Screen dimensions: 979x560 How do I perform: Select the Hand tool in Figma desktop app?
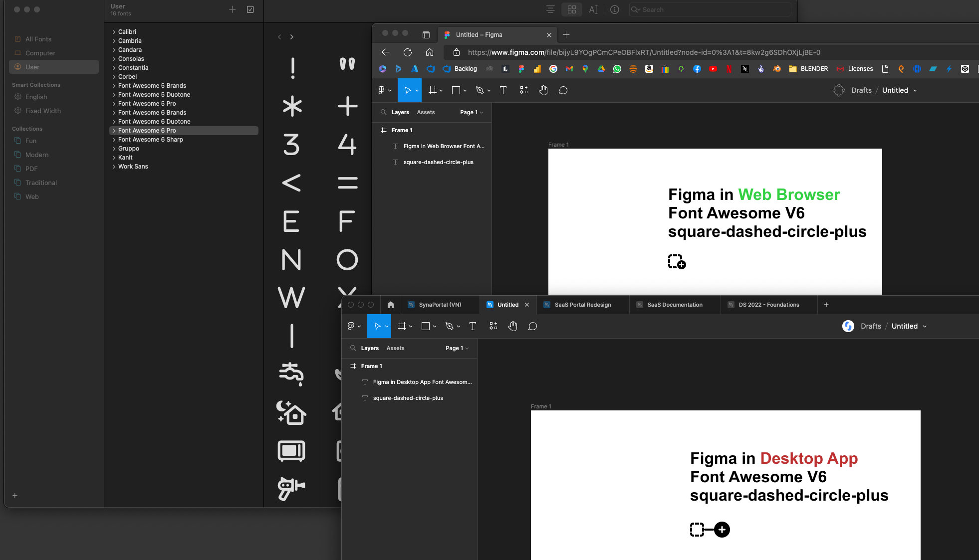pos(513,326)
